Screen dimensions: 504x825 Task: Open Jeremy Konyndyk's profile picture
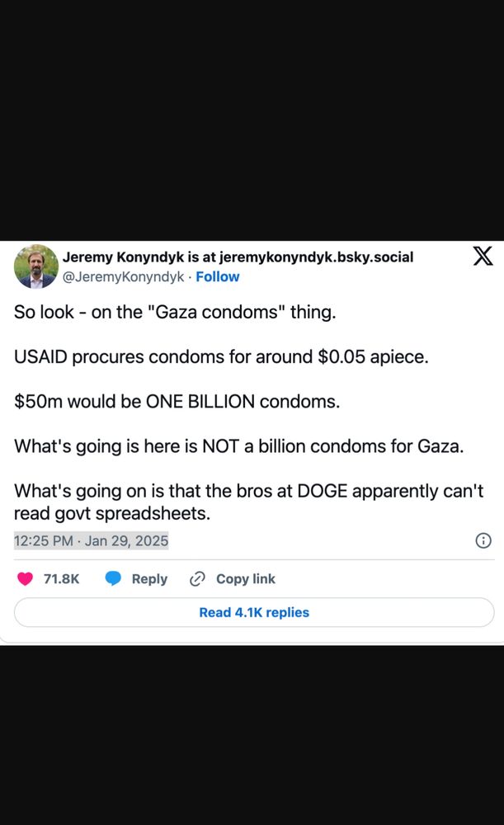click(35, 266)
